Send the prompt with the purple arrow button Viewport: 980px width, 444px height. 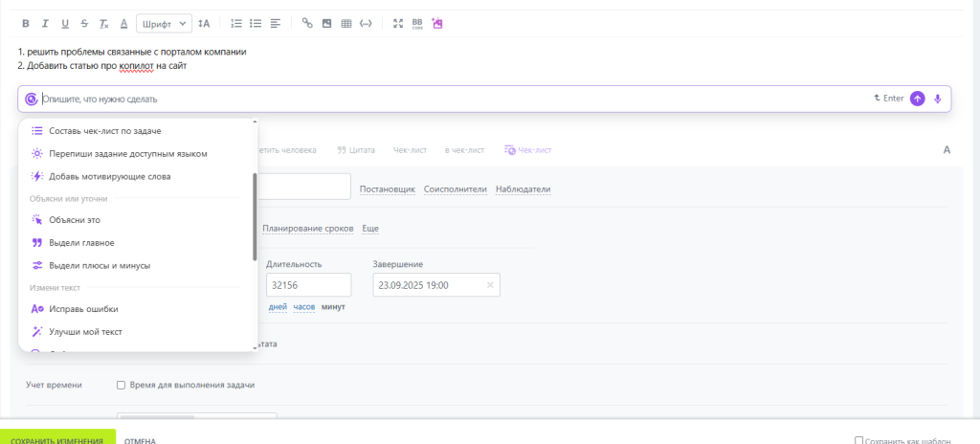tap(917, 99)
